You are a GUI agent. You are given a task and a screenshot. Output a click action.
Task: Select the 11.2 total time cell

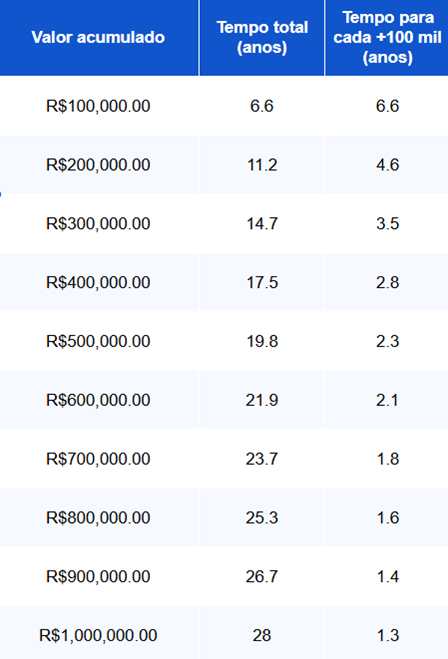(x=262, y=165)
